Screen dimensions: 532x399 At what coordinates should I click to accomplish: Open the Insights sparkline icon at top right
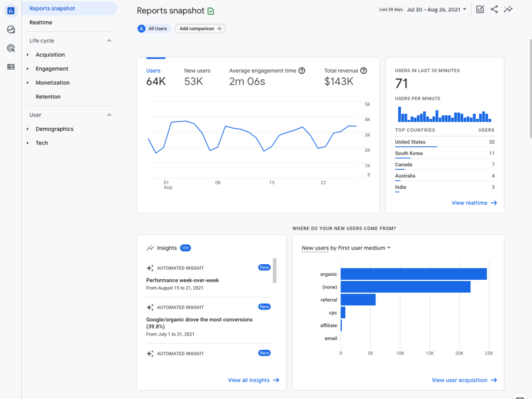[509, 9]
